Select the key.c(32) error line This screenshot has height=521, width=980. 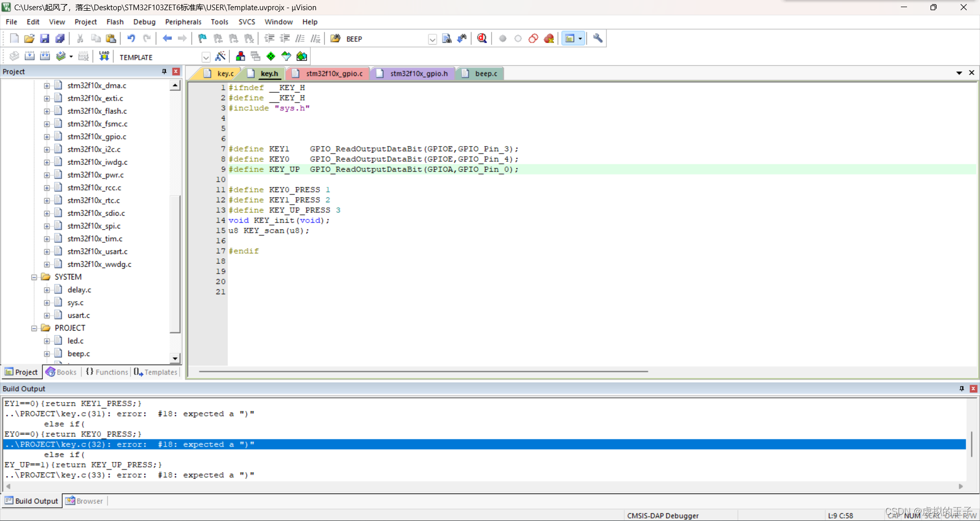pos(128,444)
